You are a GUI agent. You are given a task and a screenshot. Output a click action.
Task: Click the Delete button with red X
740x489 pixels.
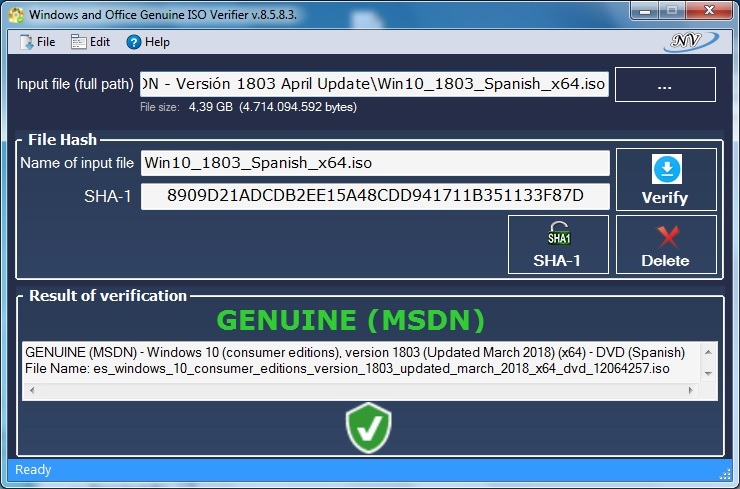coord(665,245)
